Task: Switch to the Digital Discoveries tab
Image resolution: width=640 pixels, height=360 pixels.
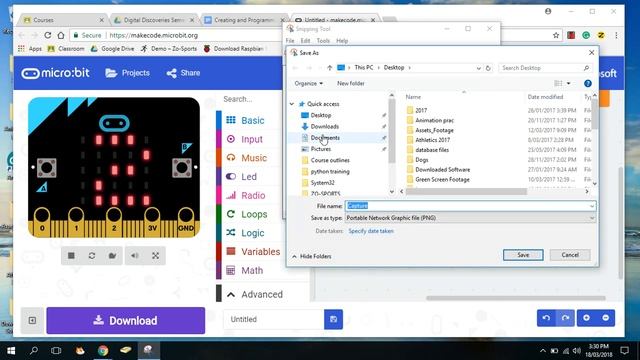Action: click(x=154, y=20)
